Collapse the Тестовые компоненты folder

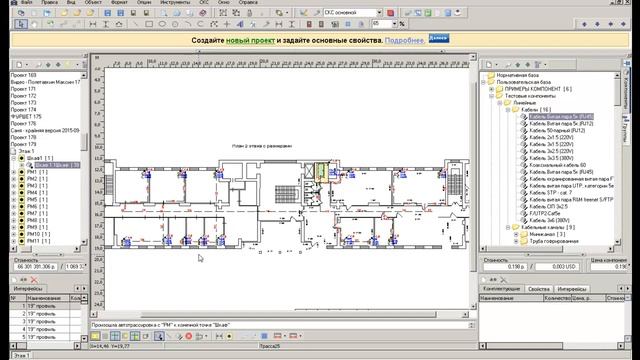[491, 96]
